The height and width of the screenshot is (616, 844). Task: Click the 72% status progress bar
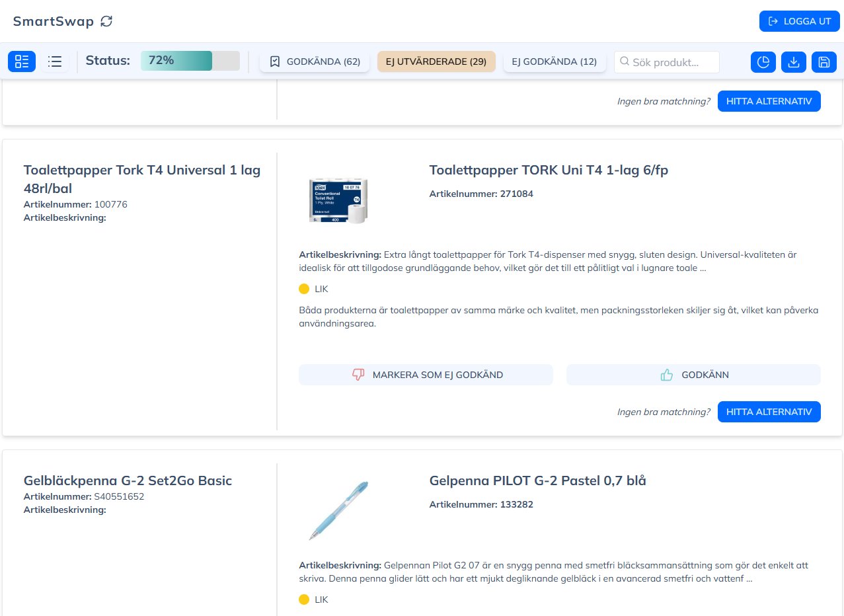pyautogui.click(x=190, y=61)
